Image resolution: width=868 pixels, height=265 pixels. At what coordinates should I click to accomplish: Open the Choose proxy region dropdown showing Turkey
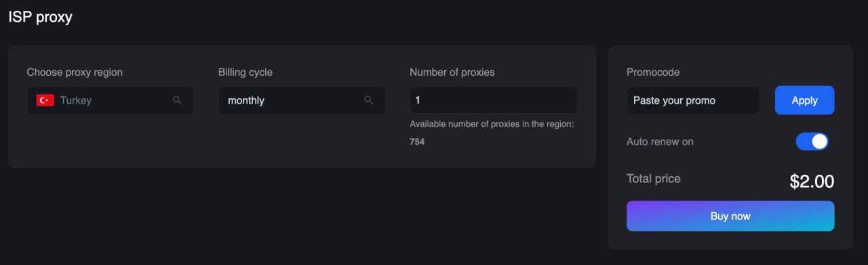pos(111,100)
